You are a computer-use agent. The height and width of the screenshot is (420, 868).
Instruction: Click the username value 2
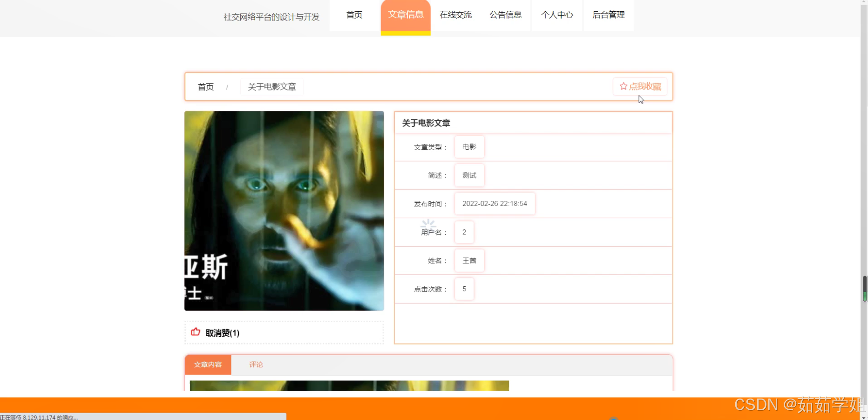click(x=464, y=232)
